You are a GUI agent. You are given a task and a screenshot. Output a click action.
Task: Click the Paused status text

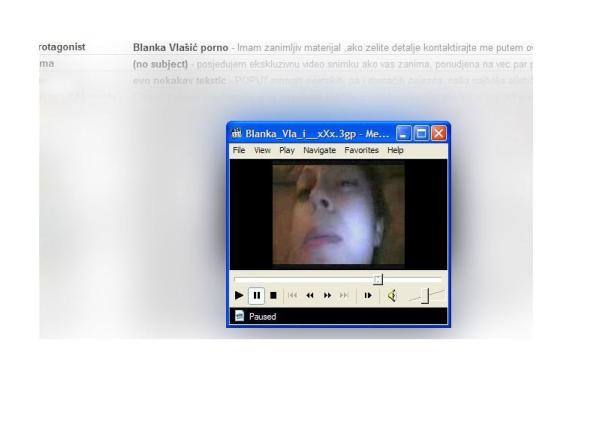pyautogui.click(x=262, y=317)
